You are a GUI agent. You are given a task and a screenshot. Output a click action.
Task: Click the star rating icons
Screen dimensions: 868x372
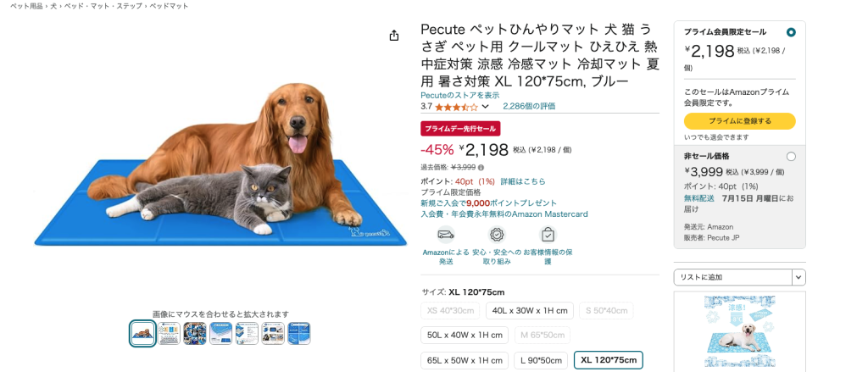[x=456, y=108]
